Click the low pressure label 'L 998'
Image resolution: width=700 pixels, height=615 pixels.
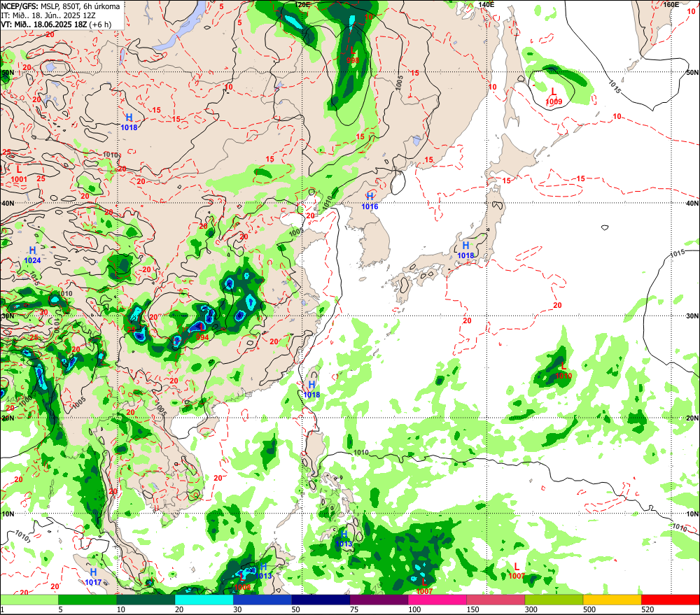tap(353, 55)
